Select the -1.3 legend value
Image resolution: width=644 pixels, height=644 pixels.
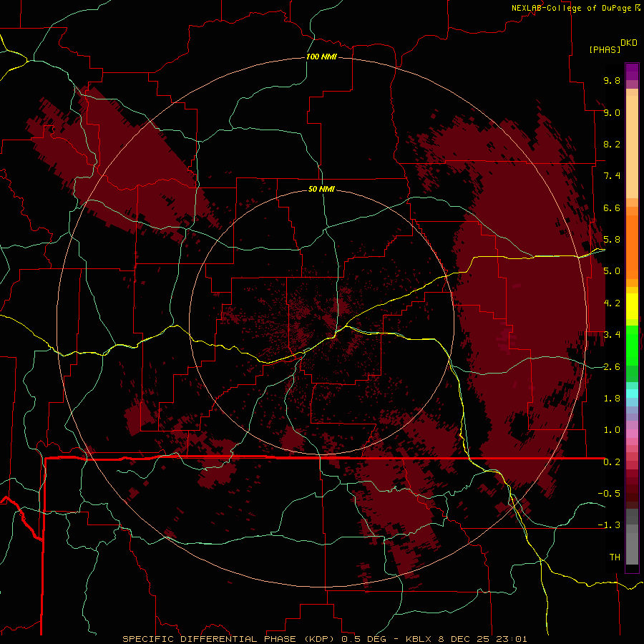609,525
